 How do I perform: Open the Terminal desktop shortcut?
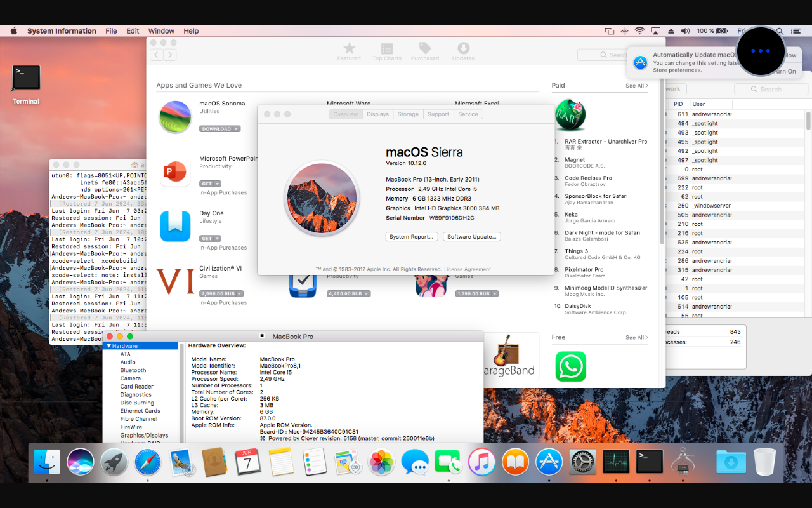click(26, 78)
